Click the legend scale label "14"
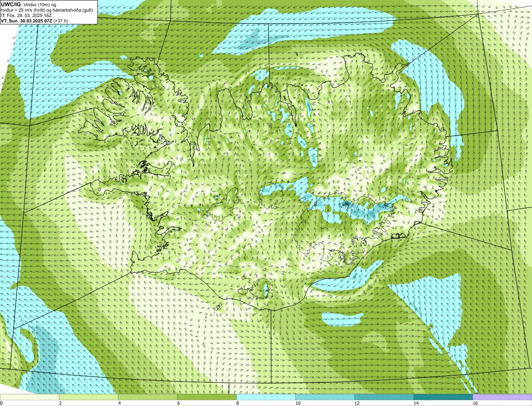 [416, 403]
